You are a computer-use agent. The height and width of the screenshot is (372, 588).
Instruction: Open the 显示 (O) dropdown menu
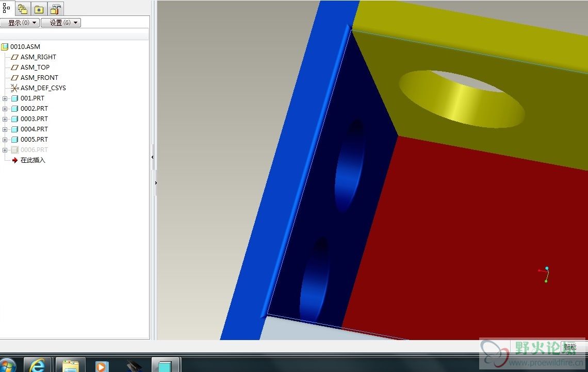tap(20, 23)
